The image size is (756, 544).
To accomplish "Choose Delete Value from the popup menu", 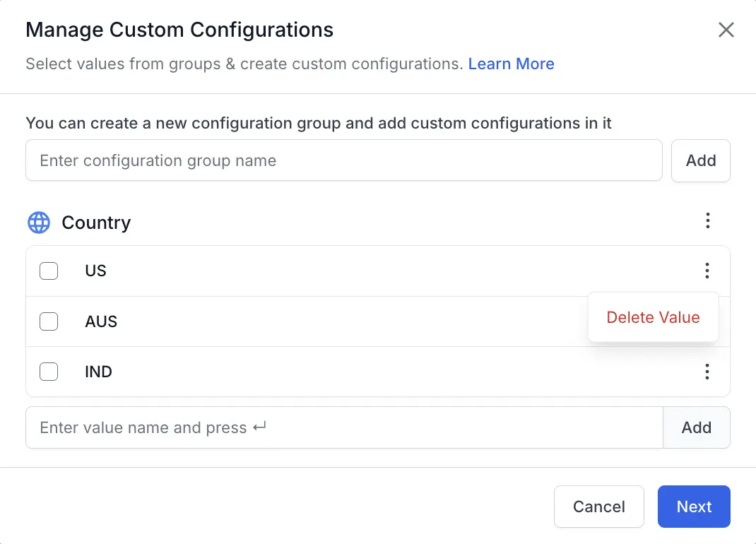I will (653, 317).
